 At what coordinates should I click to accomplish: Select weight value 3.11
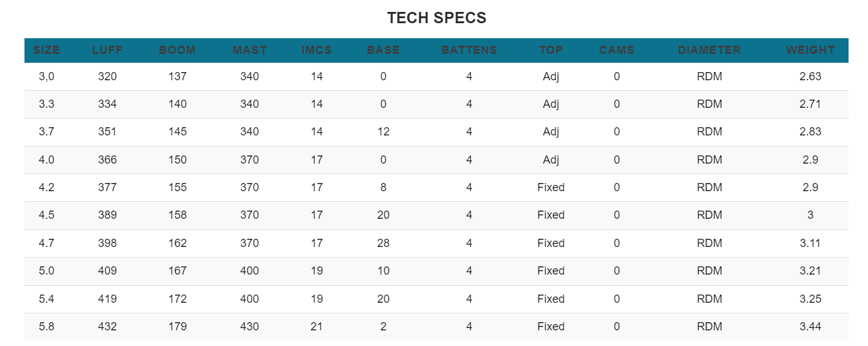[x=810, y=243]
